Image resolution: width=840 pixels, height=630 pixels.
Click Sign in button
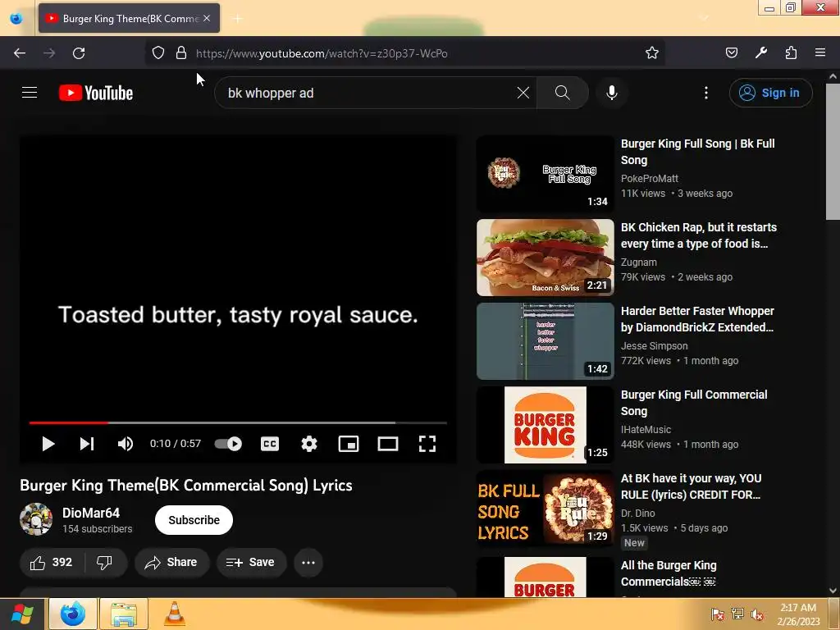point(771,93)
